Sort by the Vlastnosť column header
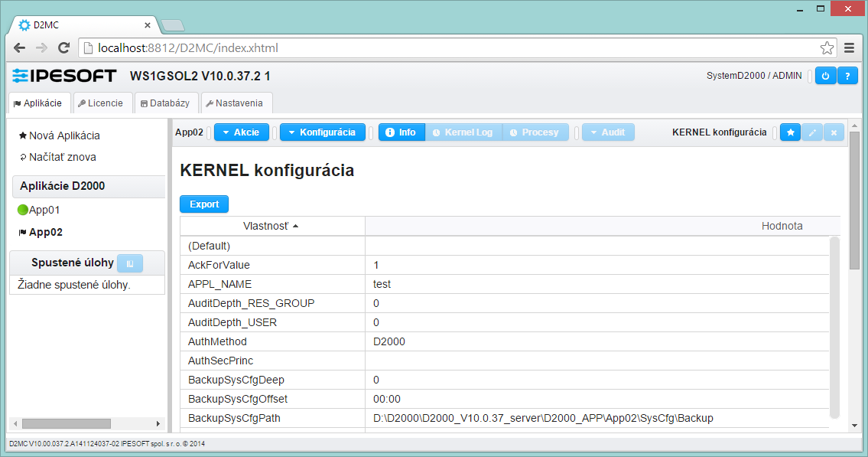Viewport: 868px width, 457px height. tap(271, 226)
